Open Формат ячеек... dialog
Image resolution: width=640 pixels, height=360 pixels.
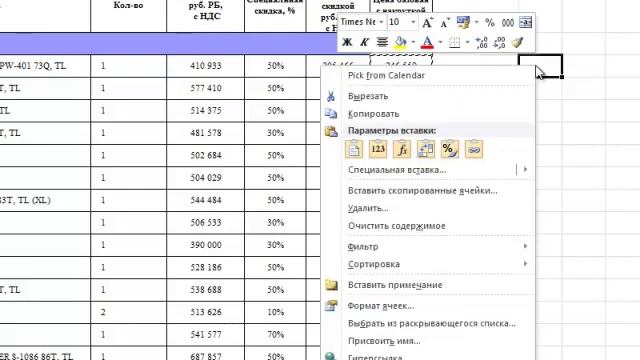pos(381,306)
